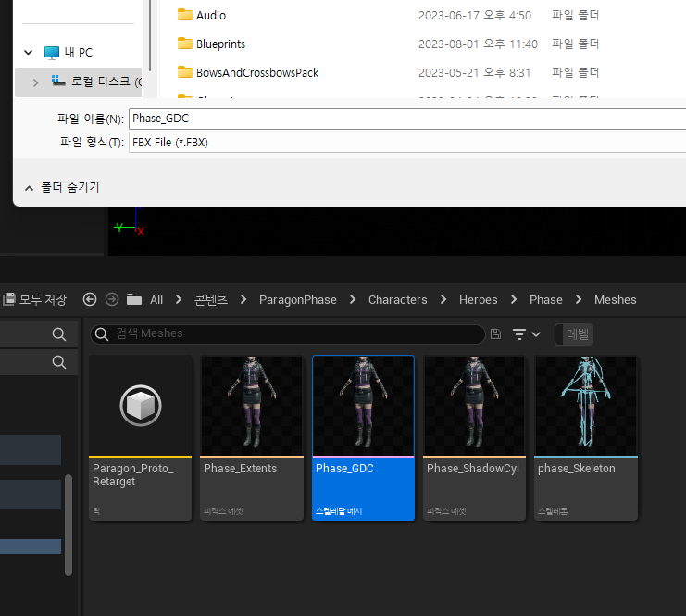The width and height of the screenshot is (686, 616).
Task: Select the Phase_Extents physics asset
Action: (x=252, y=438)
